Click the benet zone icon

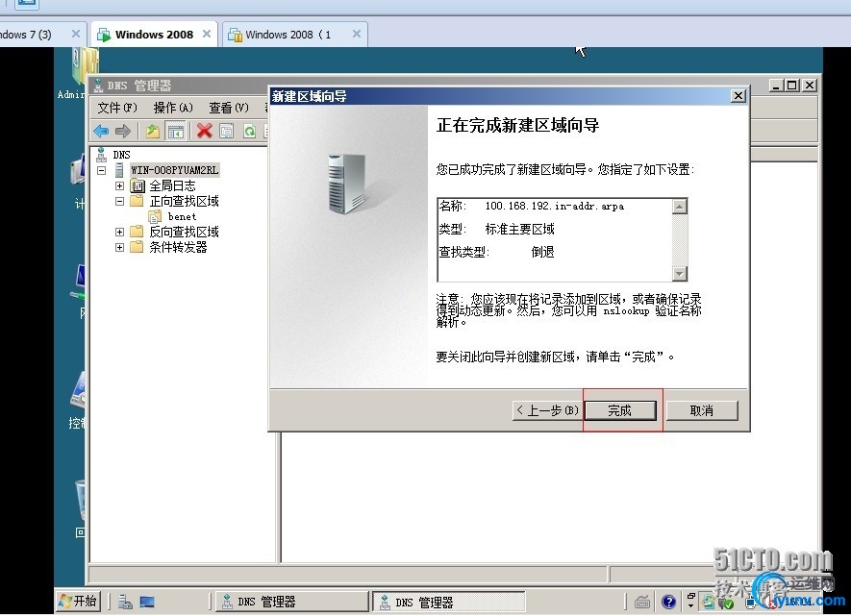click(155, 217)
